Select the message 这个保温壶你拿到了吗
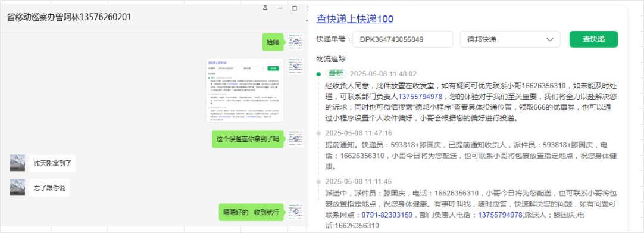This screenshot has width=644, height=233. (x=248, y=139)
